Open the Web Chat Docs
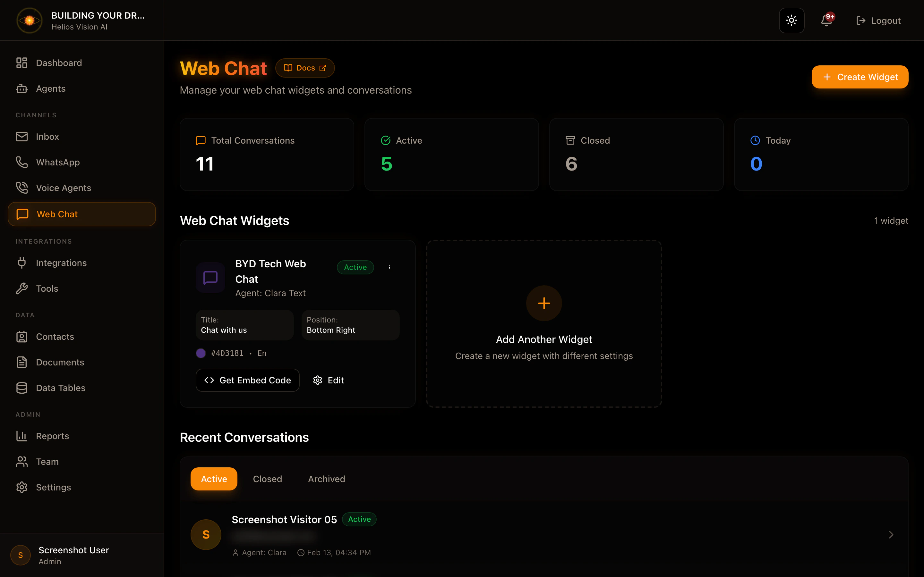924x577 pixels. (305, 68)
